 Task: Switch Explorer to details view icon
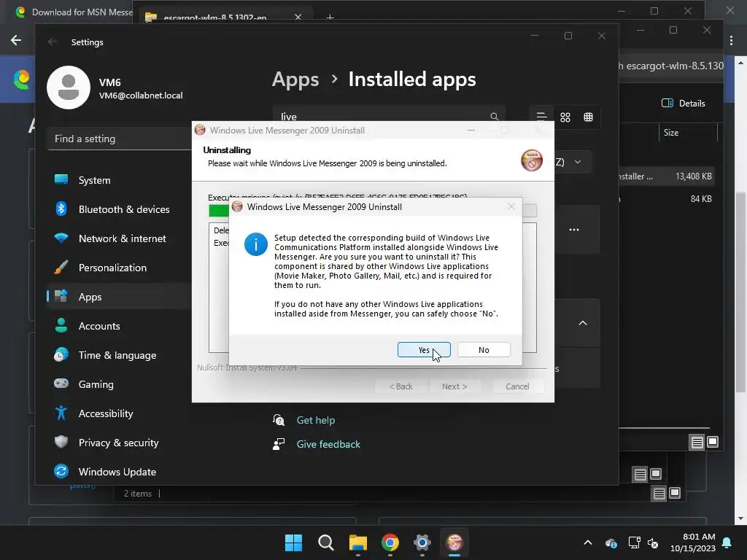tap(697, 443)
